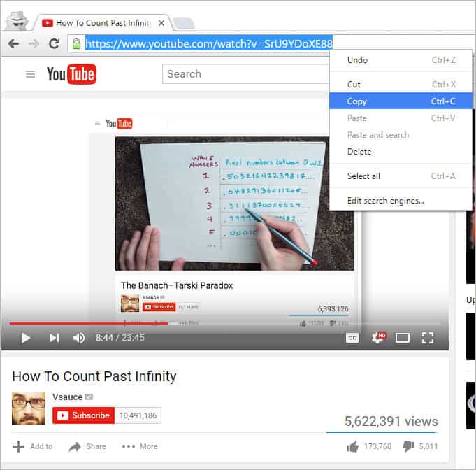Toggle theater mode on the player
The image size is (476, 470).
[x=403, y=338]
